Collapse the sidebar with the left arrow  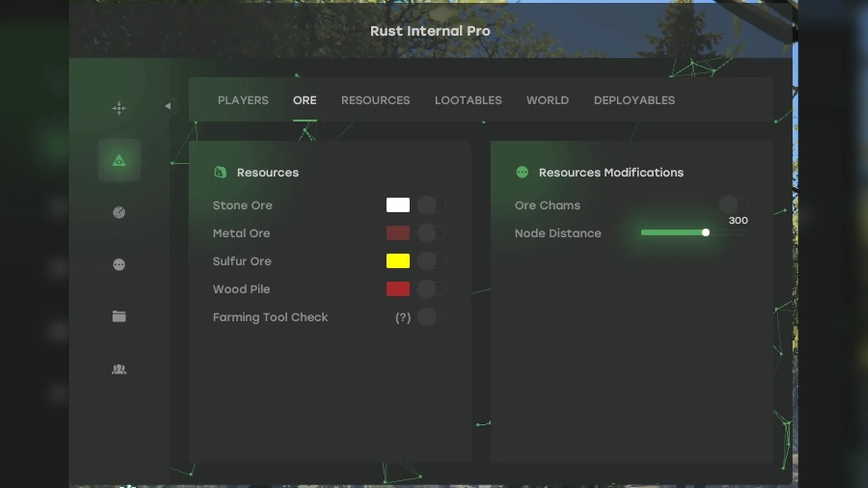[x=168, y=106]
